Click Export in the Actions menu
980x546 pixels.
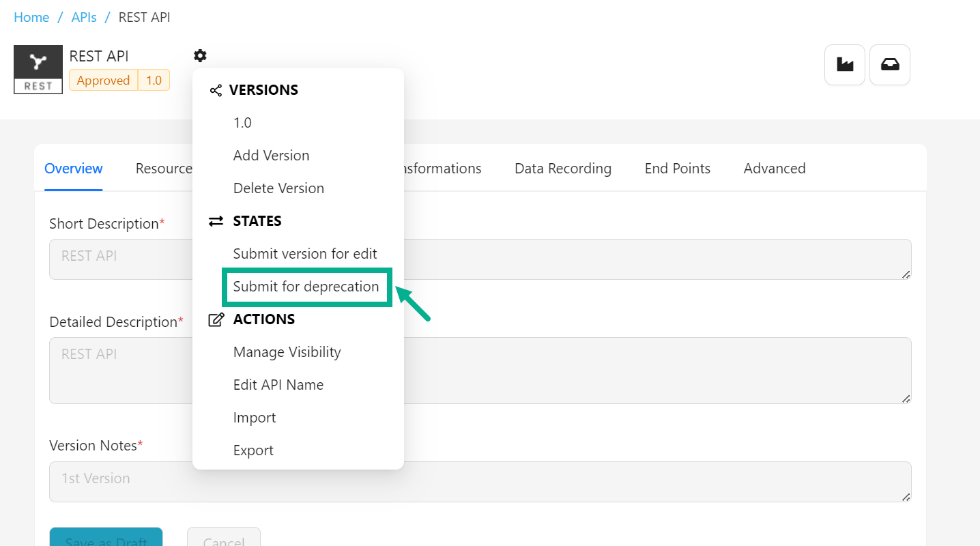tap(253, 450)
